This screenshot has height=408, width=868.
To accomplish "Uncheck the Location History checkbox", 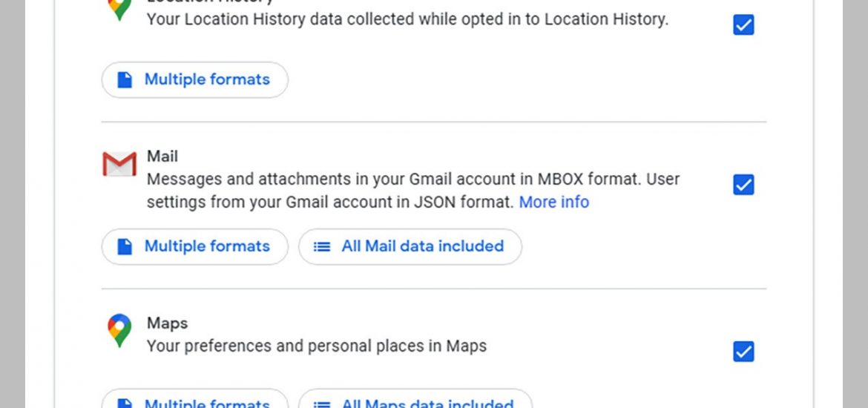I will pyautogui.click(x=743, y=25).
